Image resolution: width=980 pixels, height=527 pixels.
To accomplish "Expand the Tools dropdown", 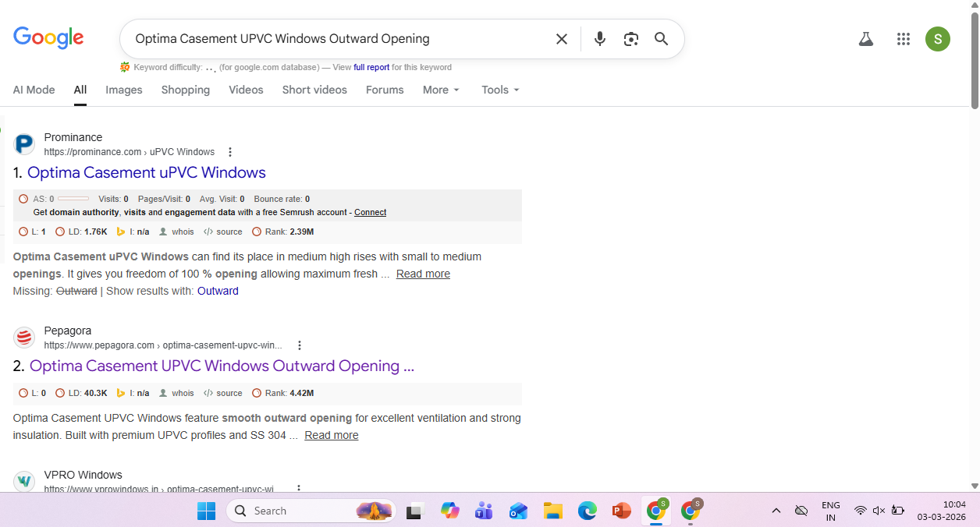I will pyautogui.click(x=500, y=90).
